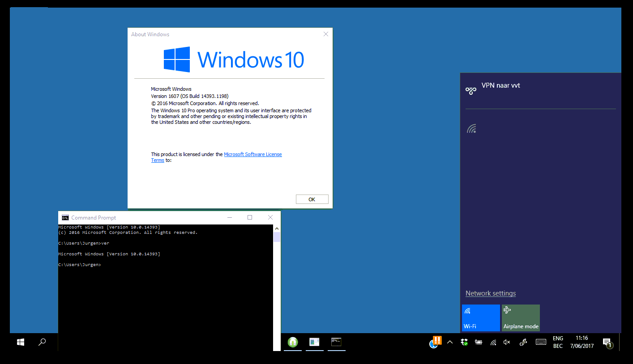Open Network settings link
Image resolution: width=633 pixels, height=364 pixels.
click(491, 293)
